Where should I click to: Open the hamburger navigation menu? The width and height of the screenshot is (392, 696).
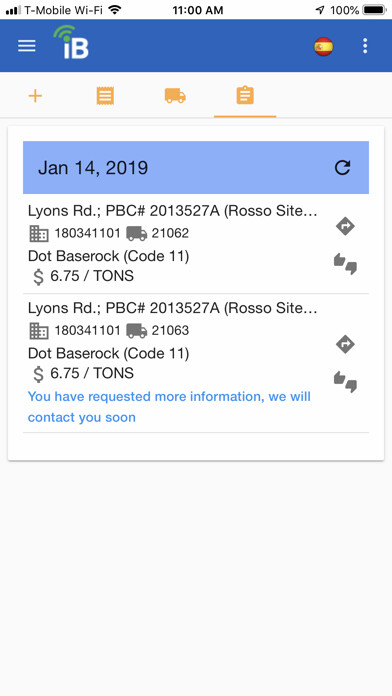pos(27,46)
